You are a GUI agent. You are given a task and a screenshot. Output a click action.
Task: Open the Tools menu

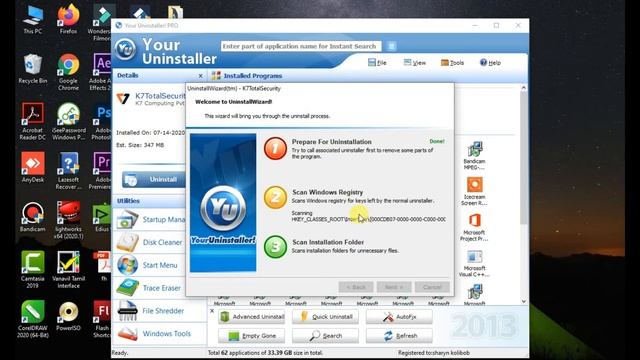pos(452,62)
